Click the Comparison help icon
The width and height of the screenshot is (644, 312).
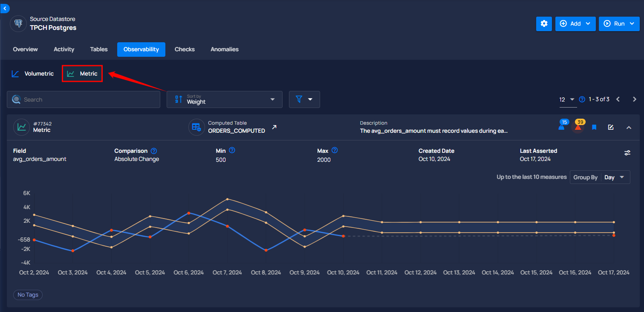[x=154, y=151]
